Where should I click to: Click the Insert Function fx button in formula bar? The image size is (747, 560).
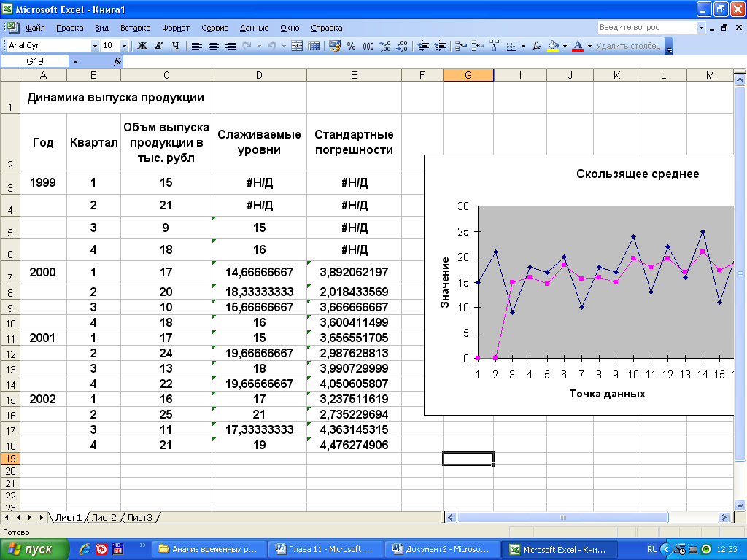[x=117, y=61]
